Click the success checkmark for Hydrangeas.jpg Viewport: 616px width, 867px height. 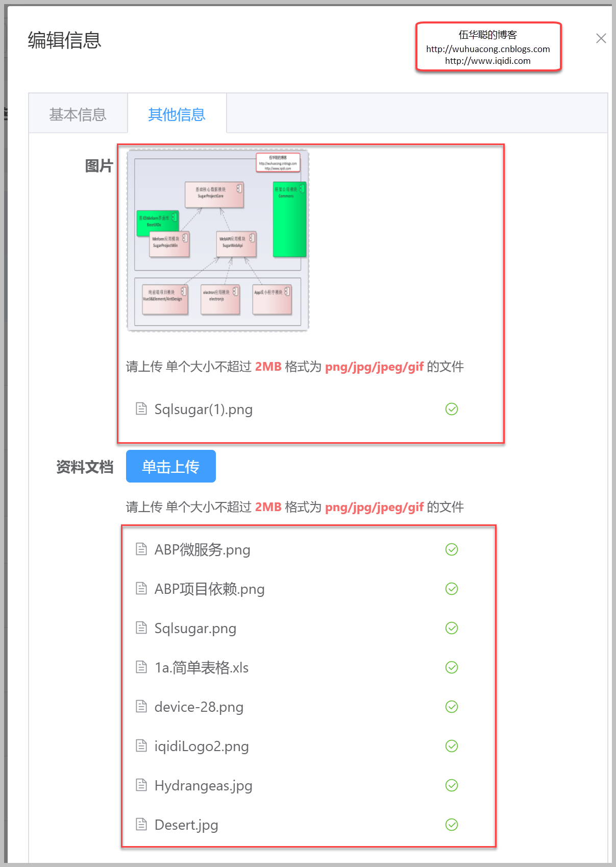tap(452, 785)
